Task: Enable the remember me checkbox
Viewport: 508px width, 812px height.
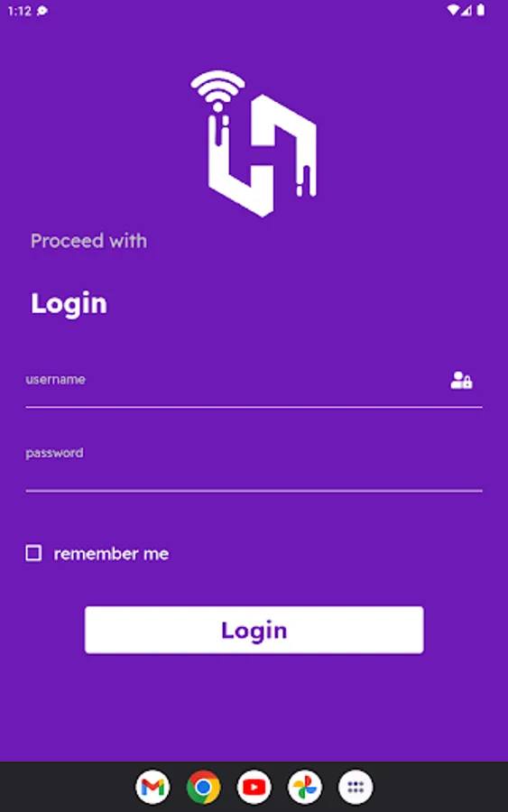Action: pyautogui.click(x=33, y=553)
